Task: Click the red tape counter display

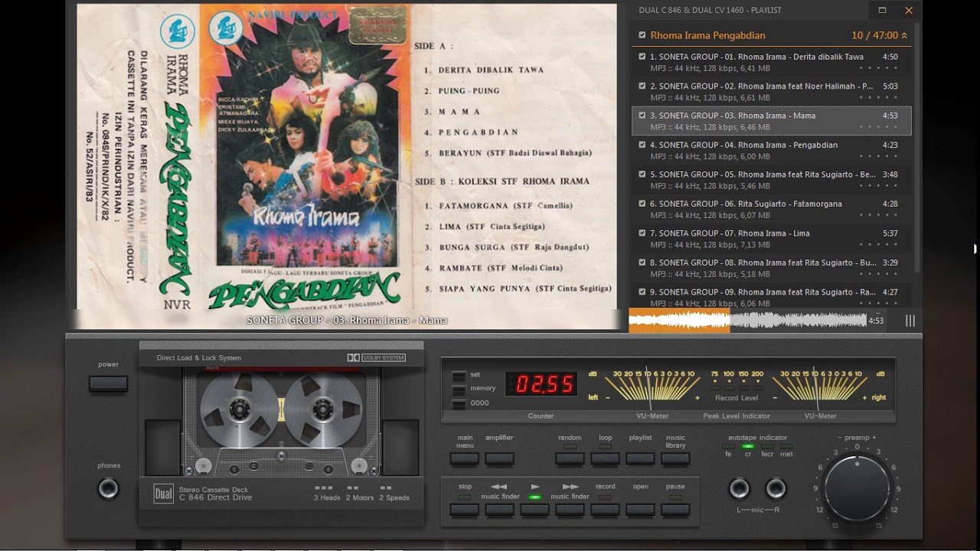Action: (541, 384)
